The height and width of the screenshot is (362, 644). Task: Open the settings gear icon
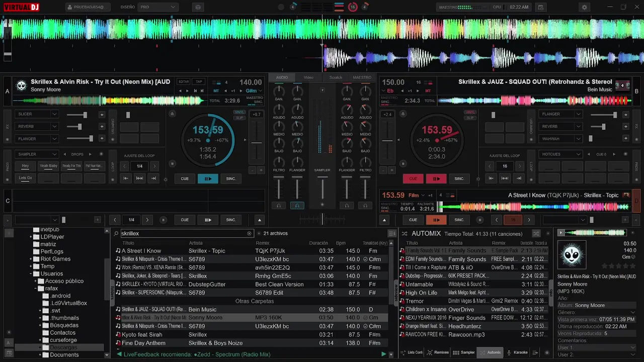pos(584,7)
